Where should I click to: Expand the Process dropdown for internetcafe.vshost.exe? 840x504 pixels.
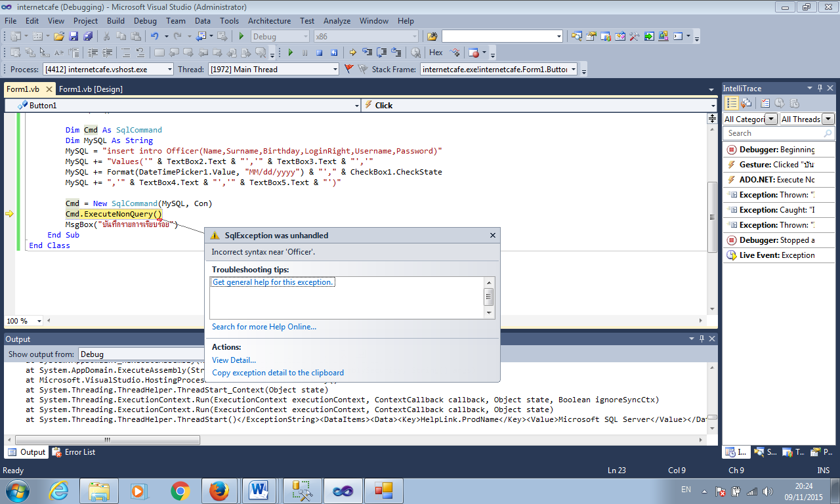click(170, 70)
